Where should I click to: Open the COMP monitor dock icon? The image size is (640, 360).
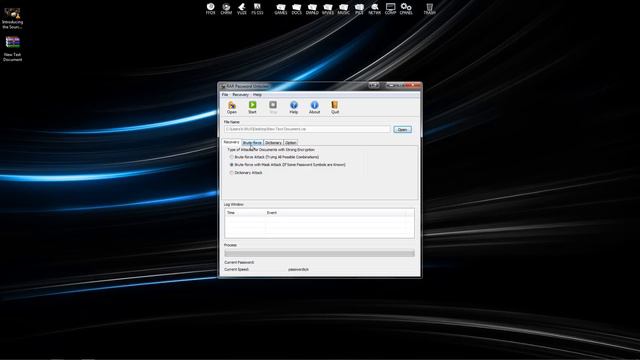pos(391,9)
